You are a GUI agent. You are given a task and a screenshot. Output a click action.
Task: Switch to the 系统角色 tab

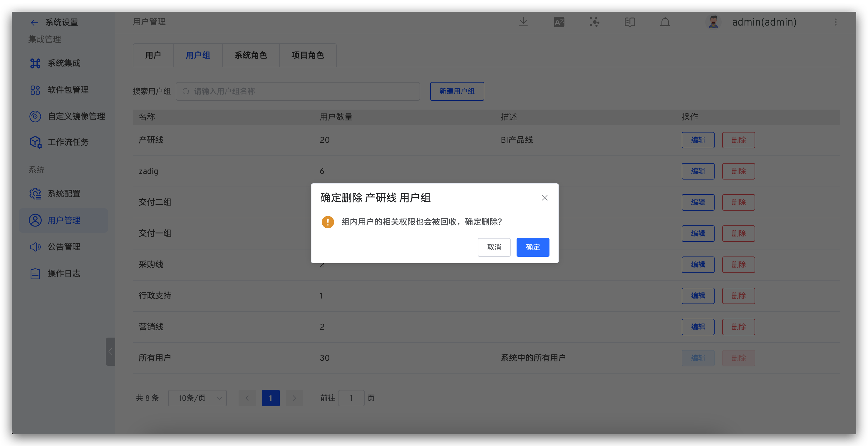(x=250, y=55)
